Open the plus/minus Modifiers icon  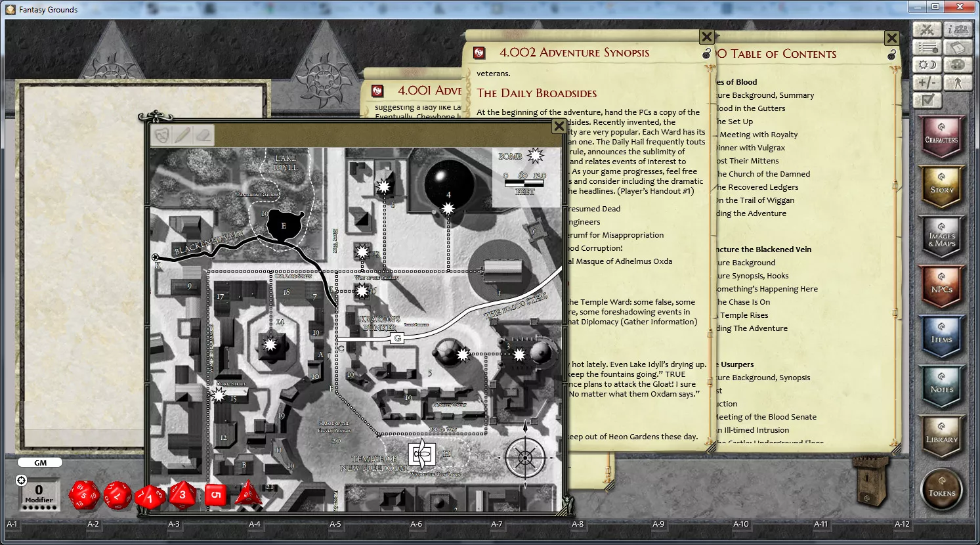927,83
